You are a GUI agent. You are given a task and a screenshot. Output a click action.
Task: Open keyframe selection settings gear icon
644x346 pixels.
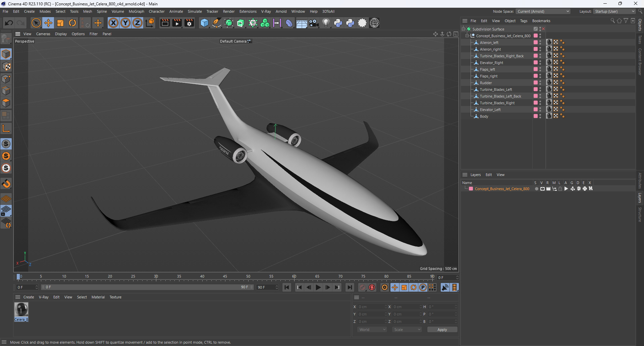click(x=385, y=287)
